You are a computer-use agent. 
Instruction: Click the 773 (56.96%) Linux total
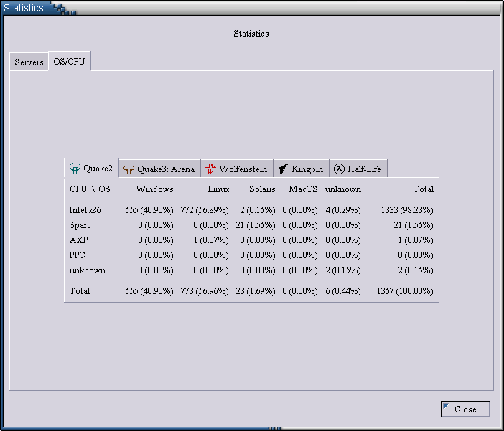click(205, 291)
